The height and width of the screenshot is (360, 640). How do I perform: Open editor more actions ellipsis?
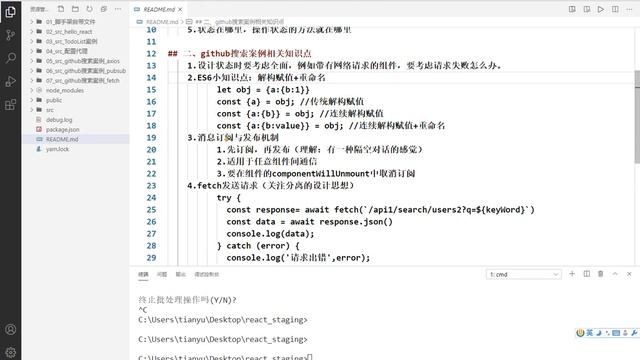pos(629,9)
